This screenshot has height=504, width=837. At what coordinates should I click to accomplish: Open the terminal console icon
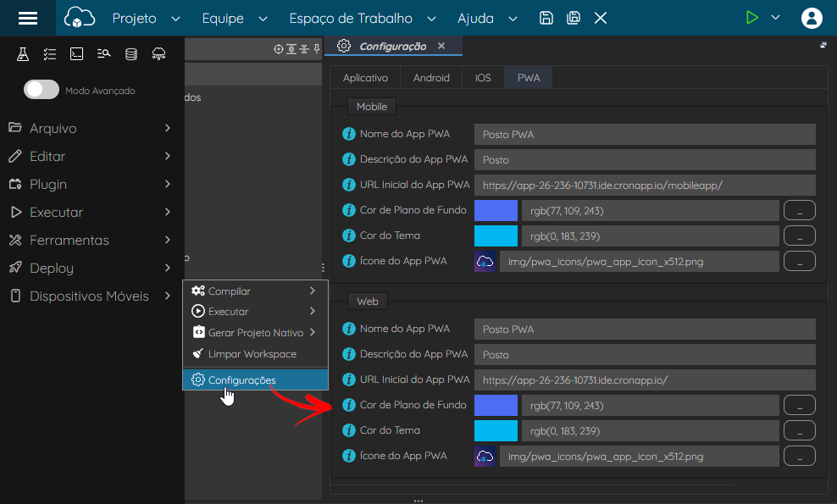click(77, 54)
